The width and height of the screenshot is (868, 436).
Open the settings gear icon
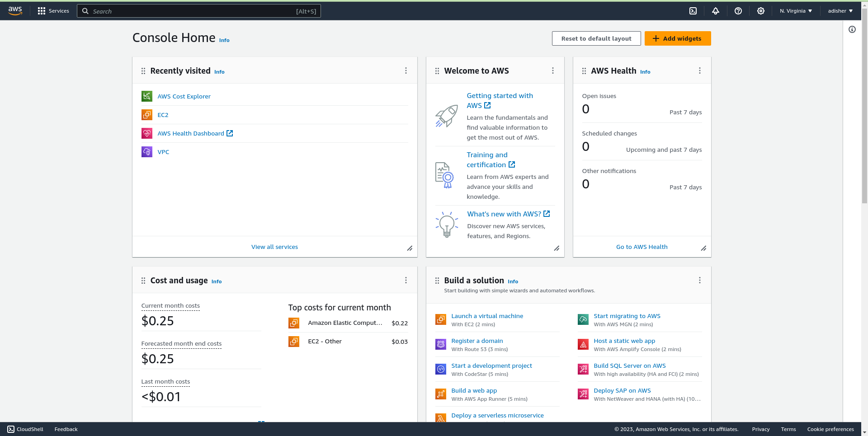[761, 11]
